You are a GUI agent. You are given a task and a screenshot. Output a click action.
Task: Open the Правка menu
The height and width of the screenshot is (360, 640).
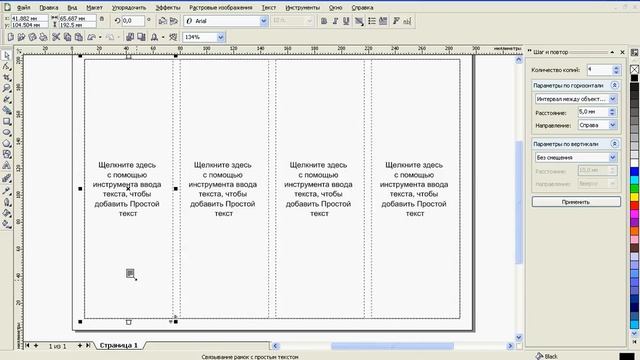point(49,8)
